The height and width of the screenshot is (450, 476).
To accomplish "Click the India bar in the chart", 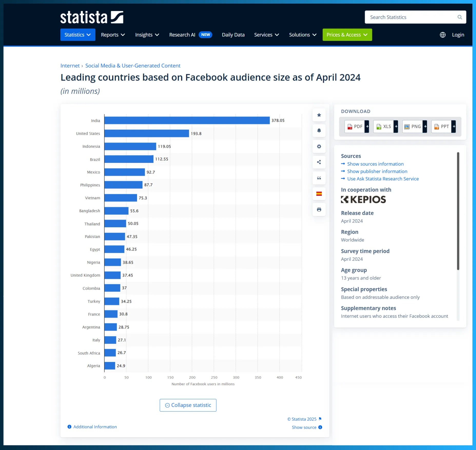I will (x=187, y=120).
